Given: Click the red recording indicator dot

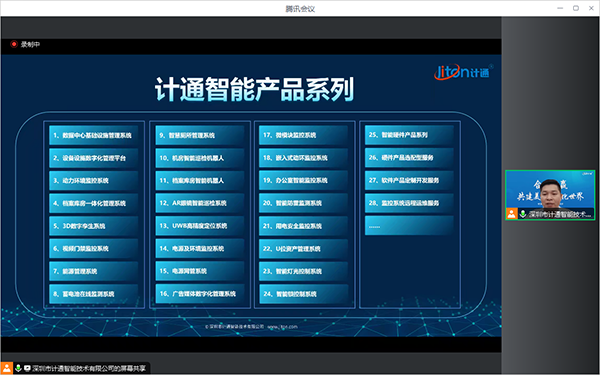Looking at the screenshot, I should [x=14, y=44].
